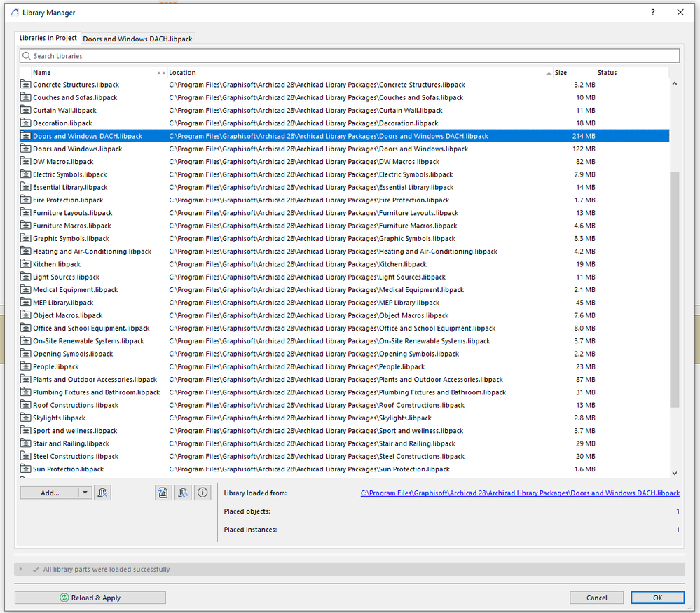The width and height of the screenshot is (700, 613).
Task: Click the 214 MB size cell
Action: pos(584,136)
